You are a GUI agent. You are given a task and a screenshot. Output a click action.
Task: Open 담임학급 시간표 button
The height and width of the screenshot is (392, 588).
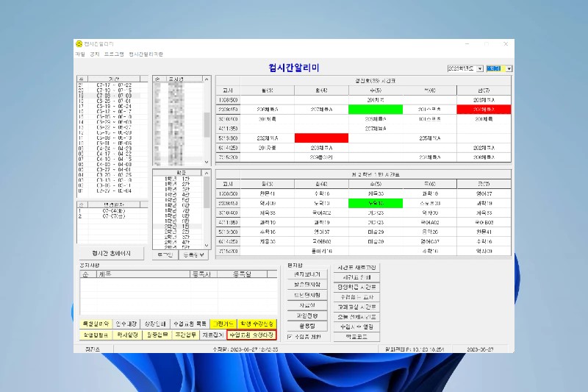coord(356,287)
